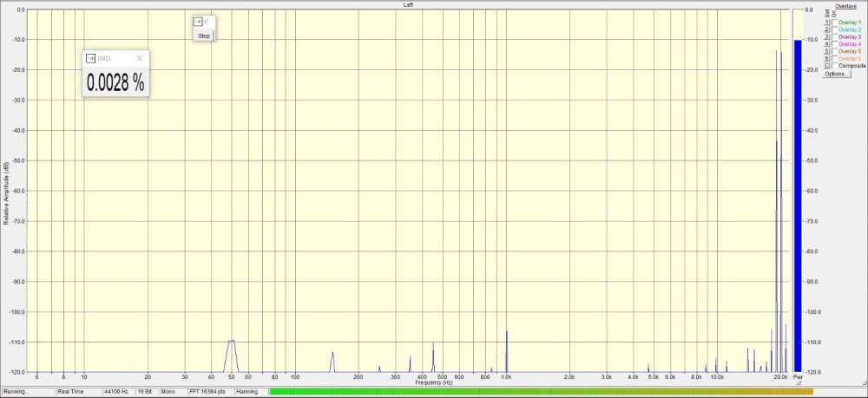Click the Stop toolbar window icon
This screenshot has width=868, height=398.
(x=197, y=21)
